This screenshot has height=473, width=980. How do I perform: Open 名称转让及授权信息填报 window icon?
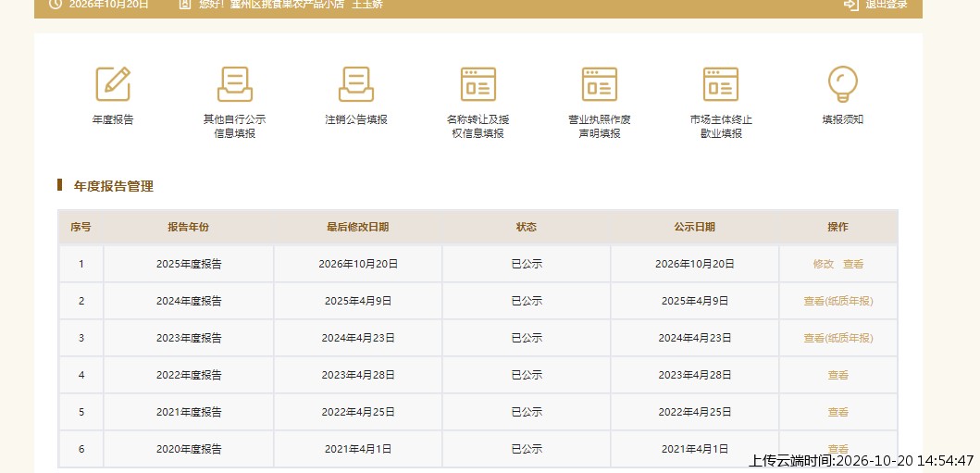(x=478, y=83)
